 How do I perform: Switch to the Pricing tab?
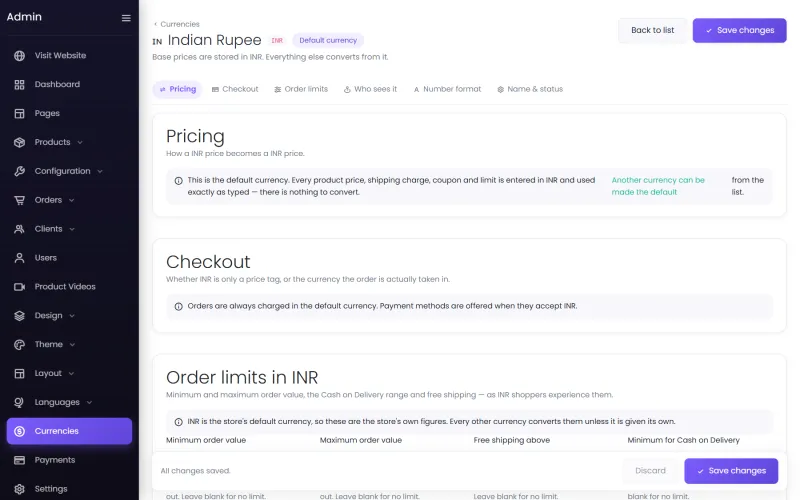pyautogui.click(x=178, y=89)
